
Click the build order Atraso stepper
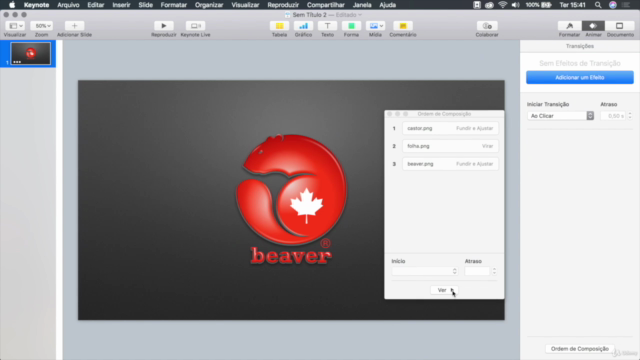pyautogui.click(x=494, y=271)
